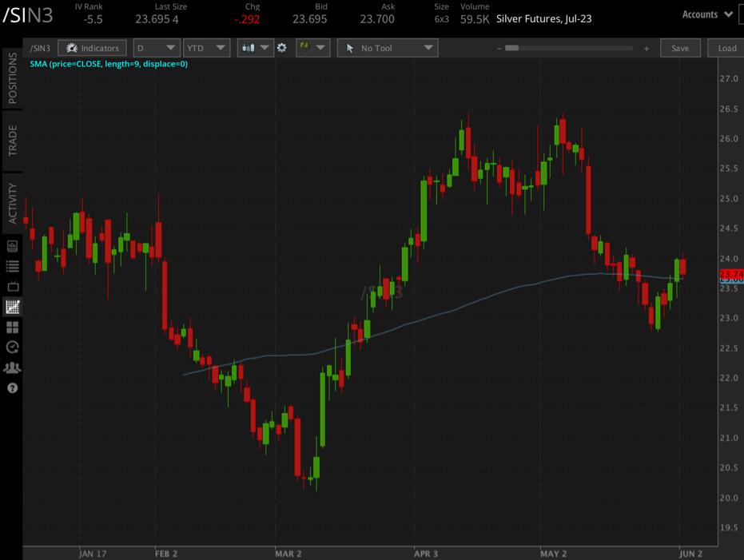Open the POSITIONS tab

coord(10,79)
